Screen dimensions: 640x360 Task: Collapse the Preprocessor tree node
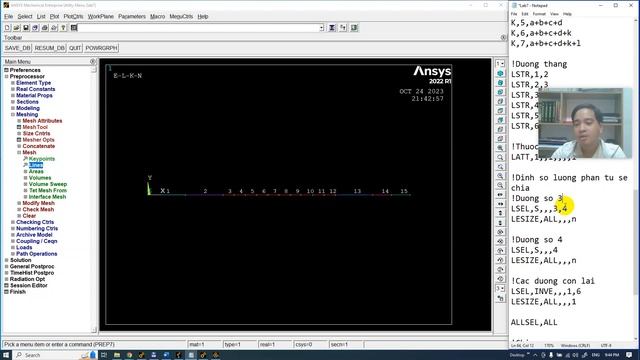7,76
